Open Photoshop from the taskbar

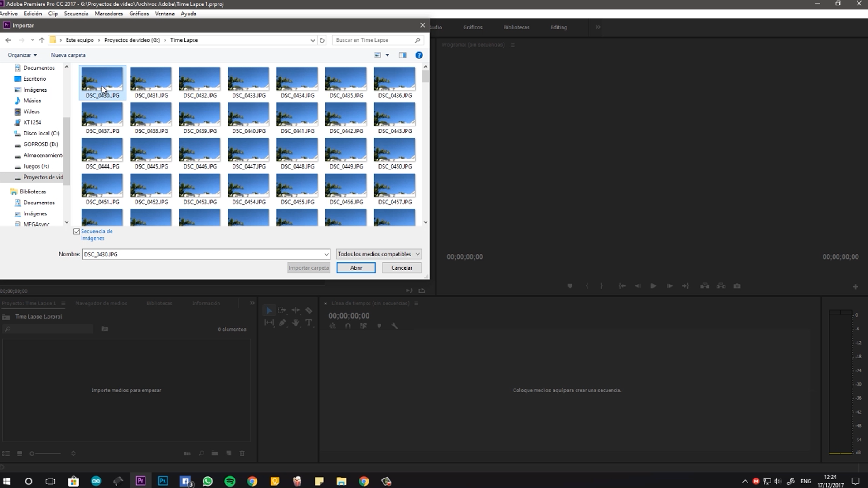click(163, 481)
